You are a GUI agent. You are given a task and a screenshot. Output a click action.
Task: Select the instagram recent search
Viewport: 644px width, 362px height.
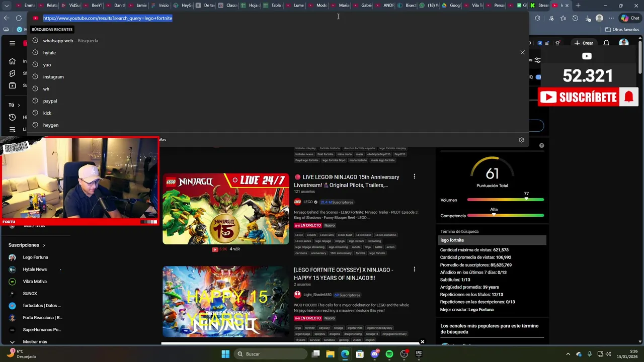[x=278, y=76]
